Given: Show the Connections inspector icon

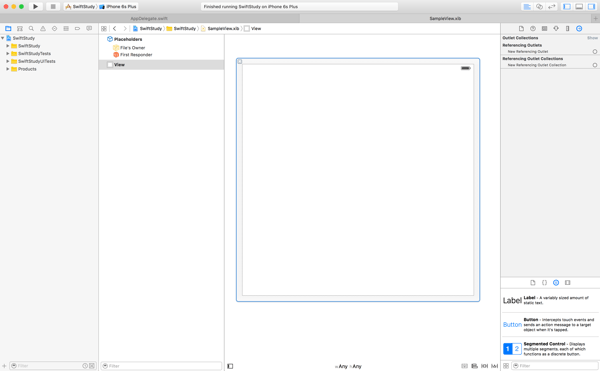Looking at the screenshot, I should 579,29.
